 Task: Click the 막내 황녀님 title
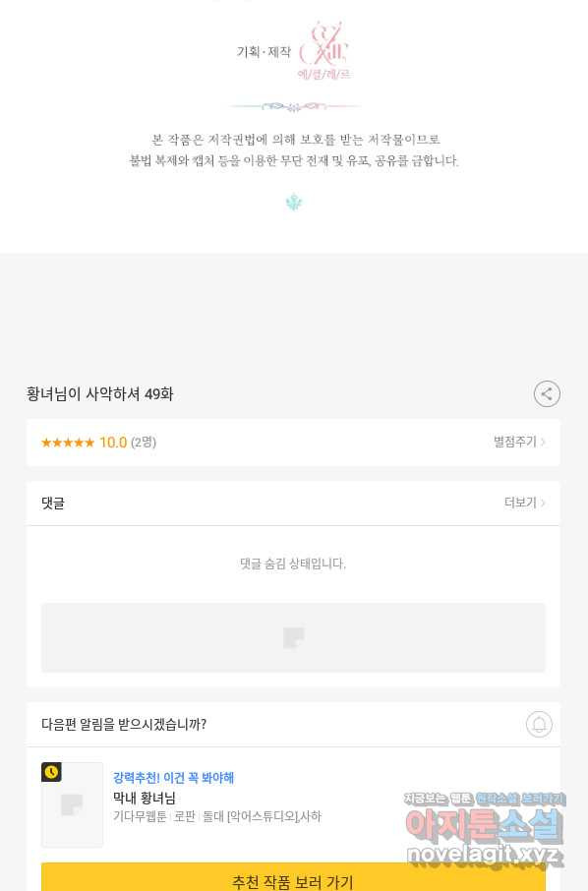point(144,798)
